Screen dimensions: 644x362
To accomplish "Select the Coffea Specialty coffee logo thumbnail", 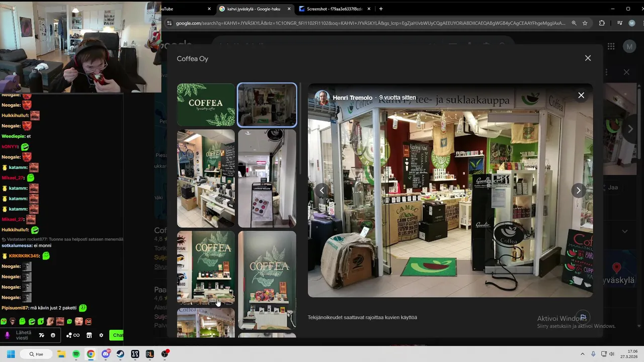I will click(206, 105).
